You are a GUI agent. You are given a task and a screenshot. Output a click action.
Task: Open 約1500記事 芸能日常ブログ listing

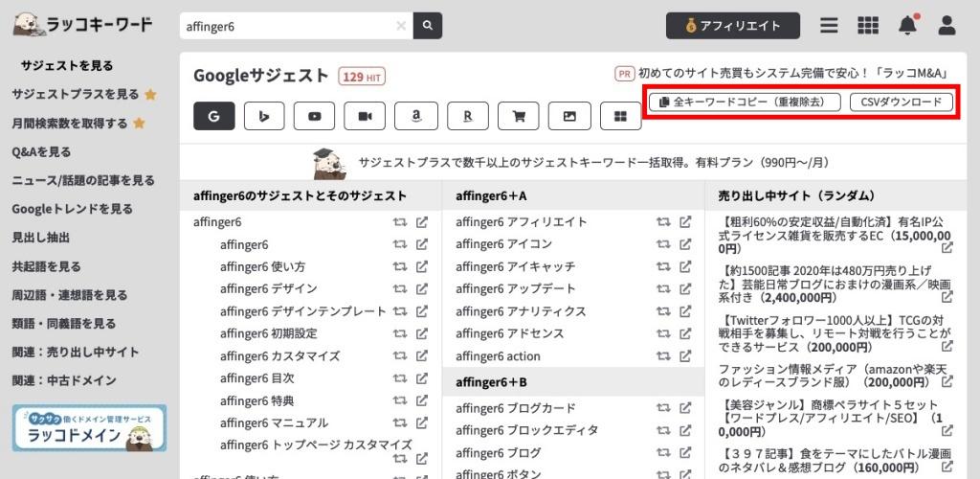pyautogui.click(x=835, y=284)
